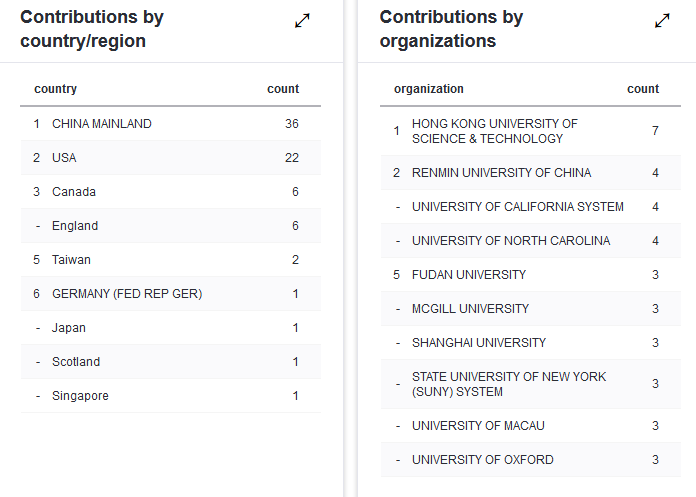Sort by country column header
This screenshot has height=497, width=696.
[x=55, y=89]
